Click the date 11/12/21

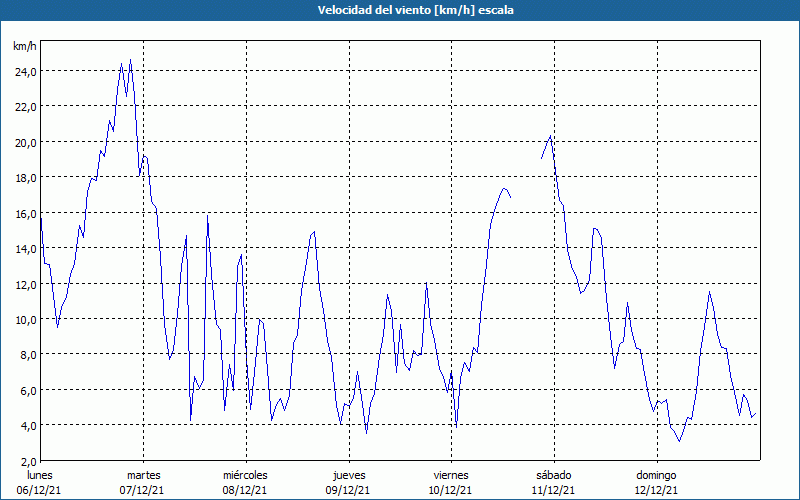click(x=553, y=490)
